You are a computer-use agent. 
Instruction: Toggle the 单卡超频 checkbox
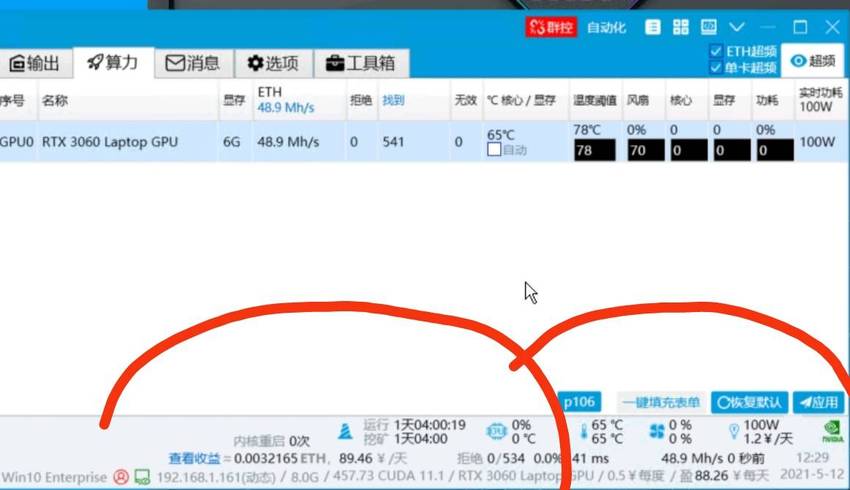coord(716,68)
